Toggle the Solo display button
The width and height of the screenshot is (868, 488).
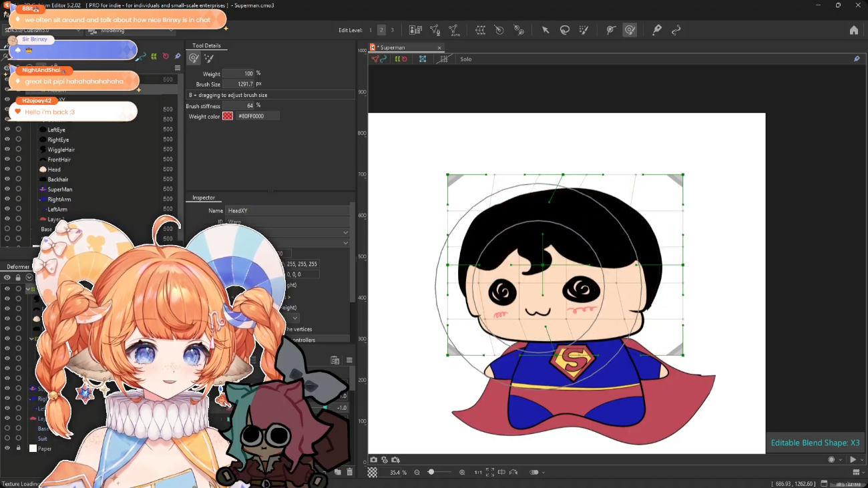465,59
